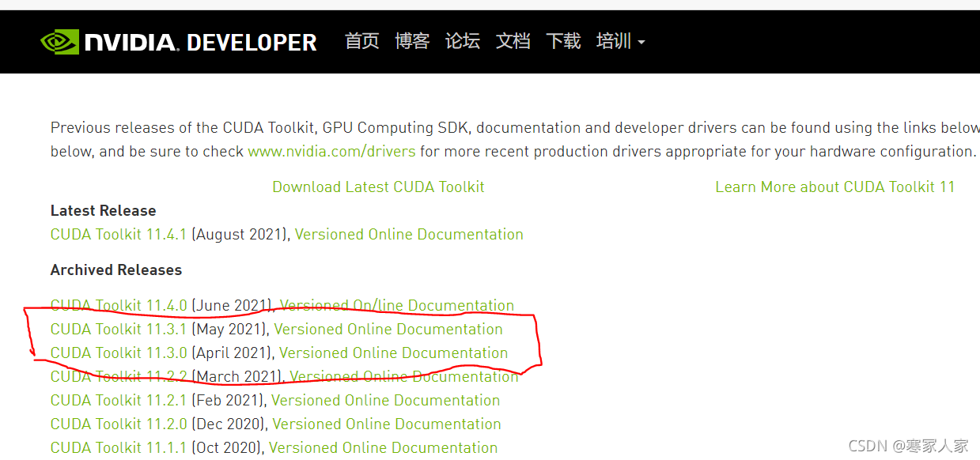Image resolution: width=980 pixels, height=460 pixels.
Task: Open the 首页 nav item
Action: (362, 41)
